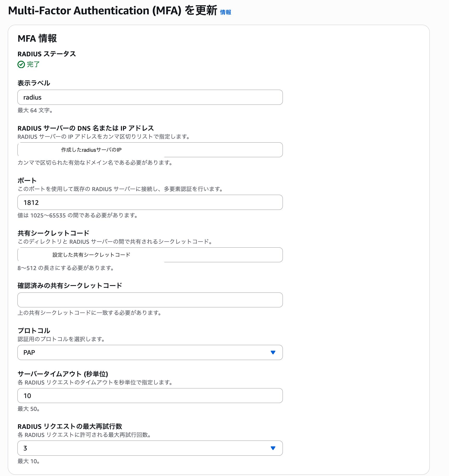Click the blue arrow on the PAP selector
Screen dimensions: 449x476
273,352
